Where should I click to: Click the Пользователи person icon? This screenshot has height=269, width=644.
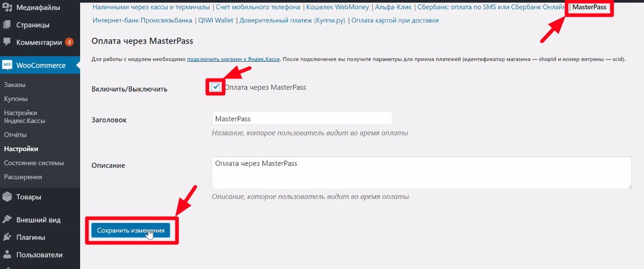coord(7,255)
